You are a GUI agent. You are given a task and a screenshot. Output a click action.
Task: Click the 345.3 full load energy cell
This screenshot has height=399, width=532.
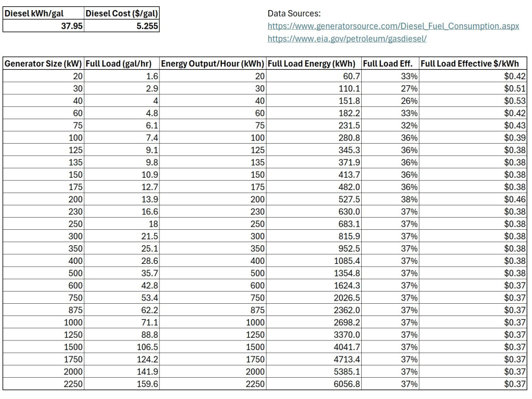[314, 149]
